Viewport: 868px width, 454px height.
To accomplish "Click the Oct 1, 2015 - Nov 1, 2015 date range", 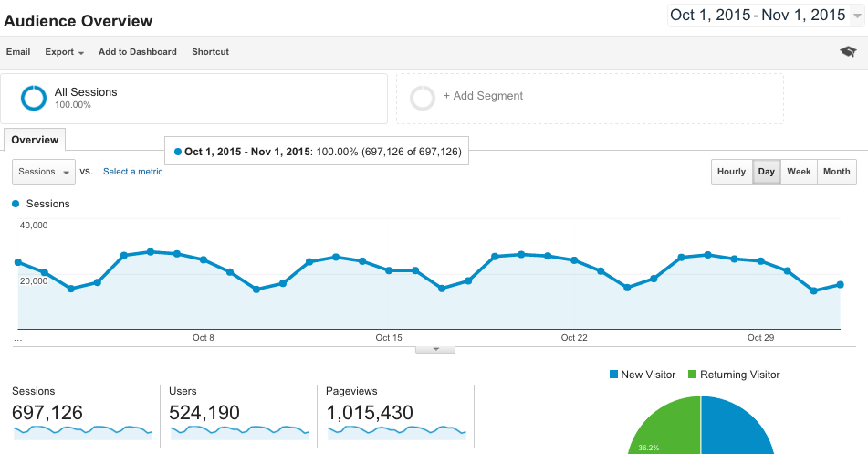I will pyautogui.click(x=758, y=15).
